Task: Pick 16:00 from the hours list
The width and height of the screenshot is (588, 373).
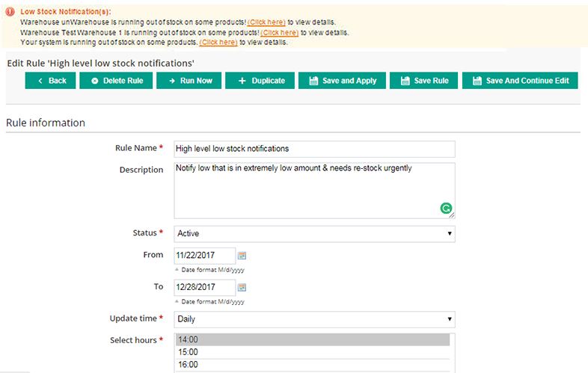Action: point(312,365)
